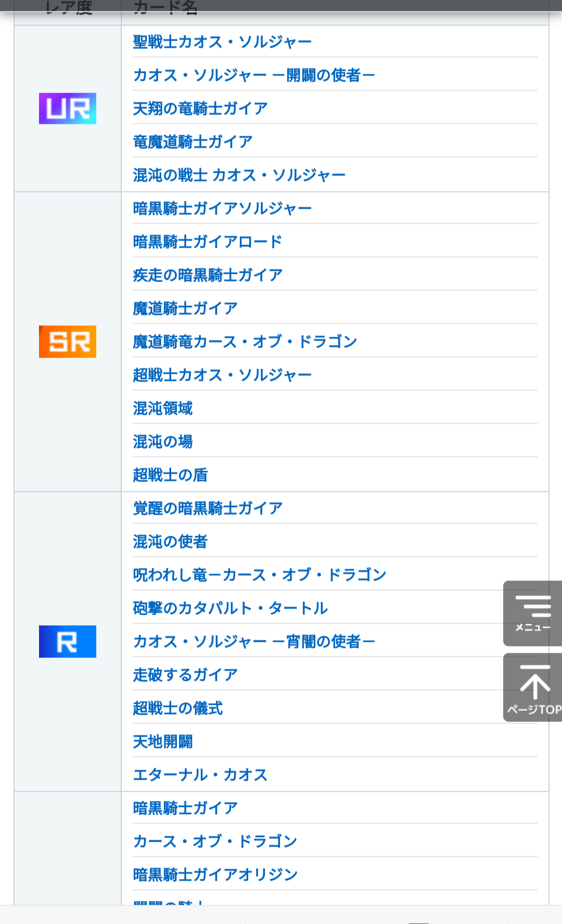562x924 pixels.
Task: Open エターナル・カオス link
Action: click(x=200, y=775)
